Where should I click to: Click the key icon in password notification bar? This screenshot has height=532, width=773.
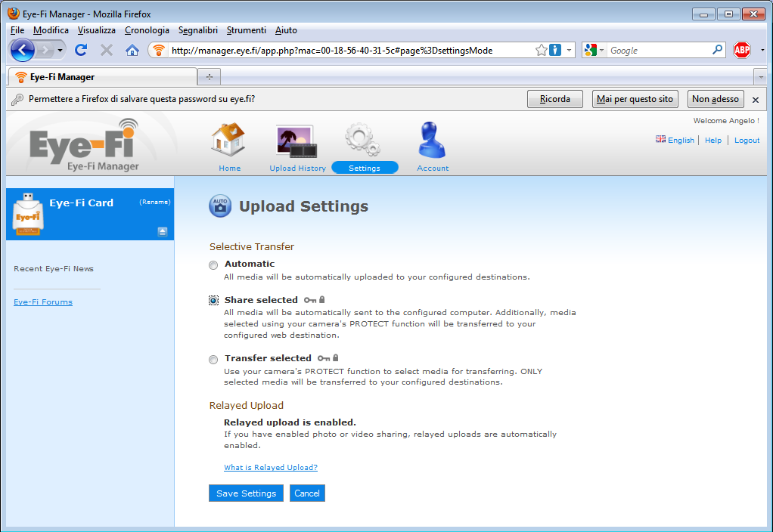[17, 100]
